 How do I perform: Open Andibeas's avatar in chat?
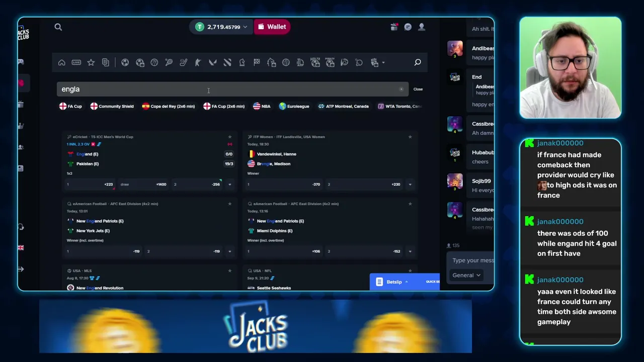tap(455, 48)
